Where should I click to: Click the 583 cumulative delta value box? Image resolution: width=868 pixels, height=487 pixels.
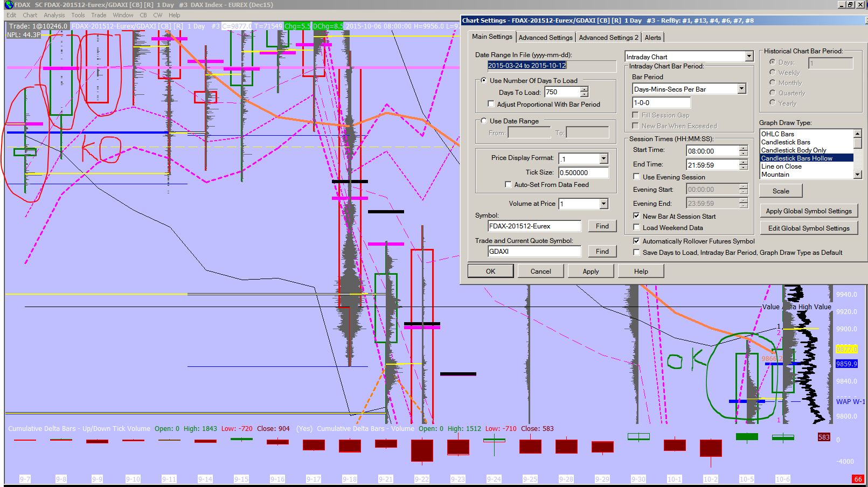click(x=824, y=437)
